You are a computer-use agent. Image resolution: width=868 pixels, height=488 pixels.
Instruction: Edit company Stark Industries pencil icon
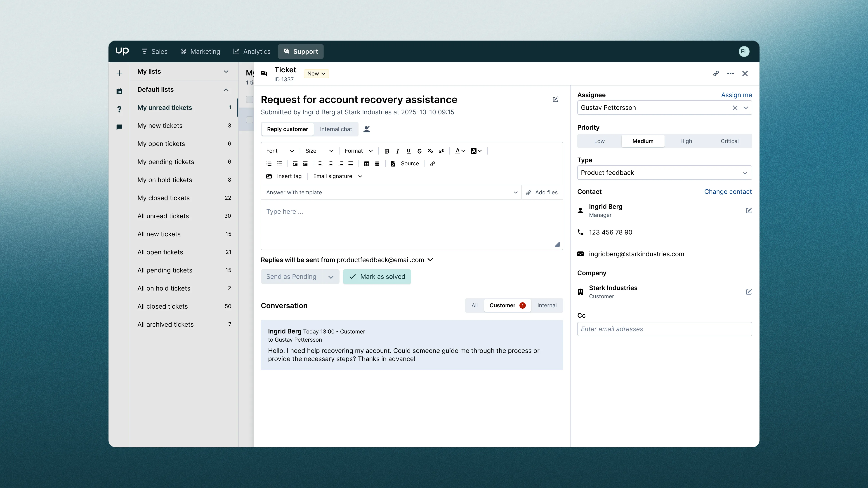[x=749, y=292]
